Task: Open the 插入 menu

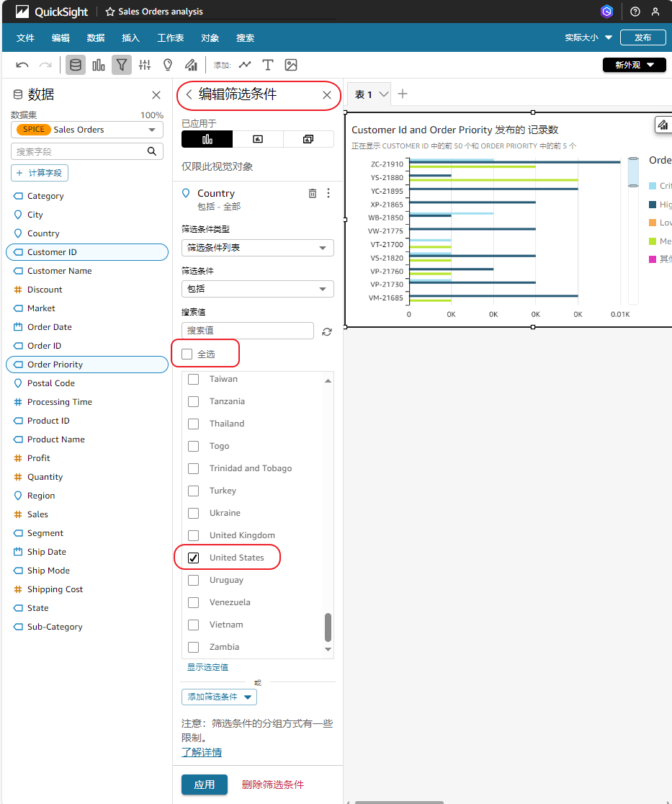Action: coord(131,37)
